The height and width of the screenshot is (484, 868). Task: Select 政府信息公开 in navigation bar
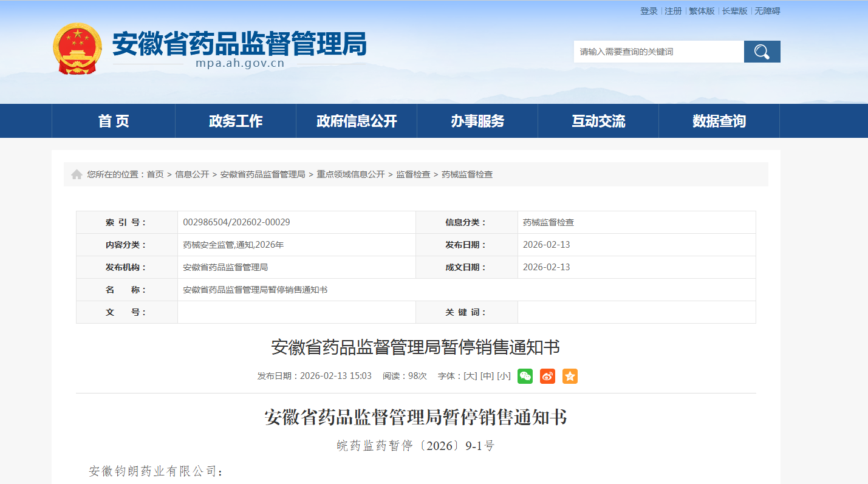tap(357, 121)
